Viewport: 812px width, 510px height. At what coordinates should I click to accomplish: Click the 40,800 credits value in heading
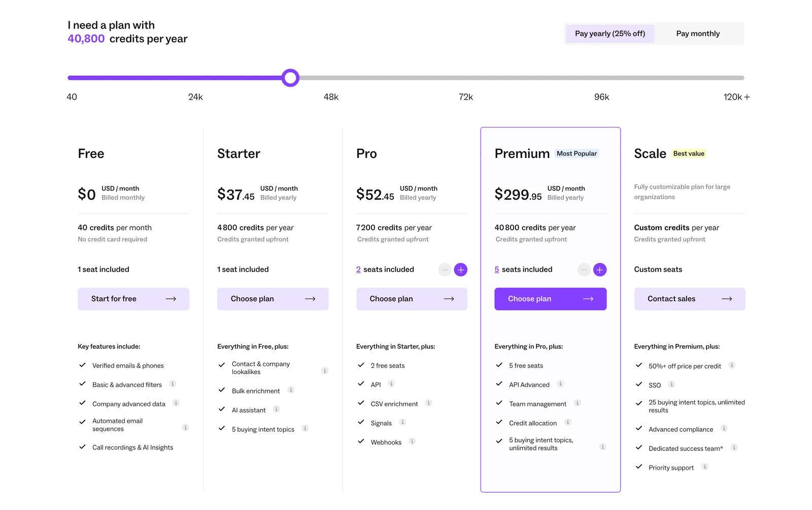(86, 39)
